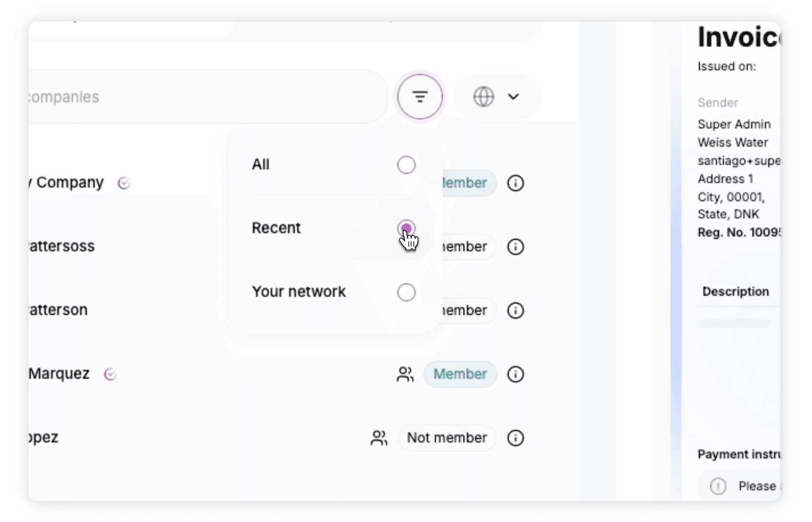
Task: Click people icon beside Member badge
Action: (405, 374)
